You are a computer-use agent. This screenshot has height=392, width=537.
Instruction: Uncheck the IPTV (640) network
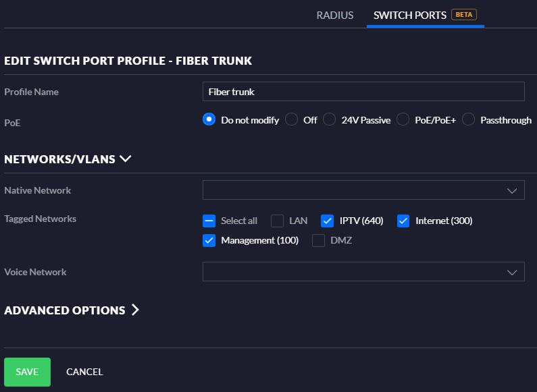[x=328, y=221]
